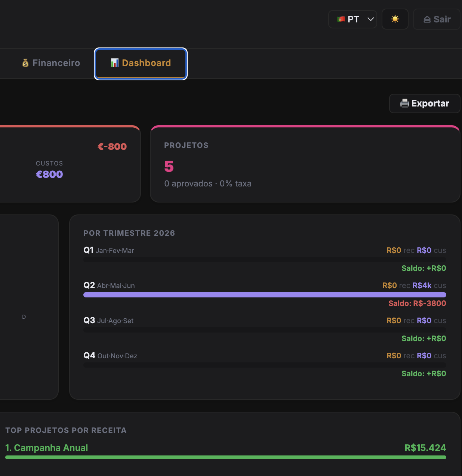Click the Q2 Abr·Mai·Jun row label
Image resolution: width=462 pixels, height=476 pixels.
click(109, 285)
